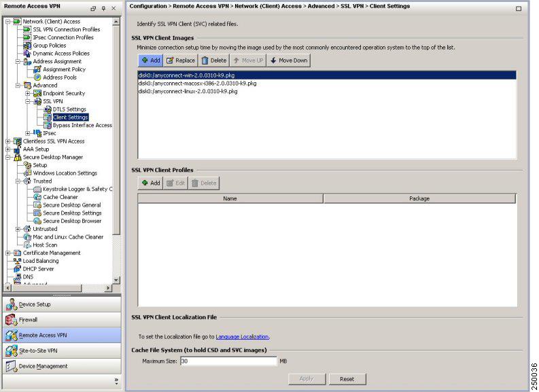
Task: Click the Address Pools icon
Action: coord(37,77)
